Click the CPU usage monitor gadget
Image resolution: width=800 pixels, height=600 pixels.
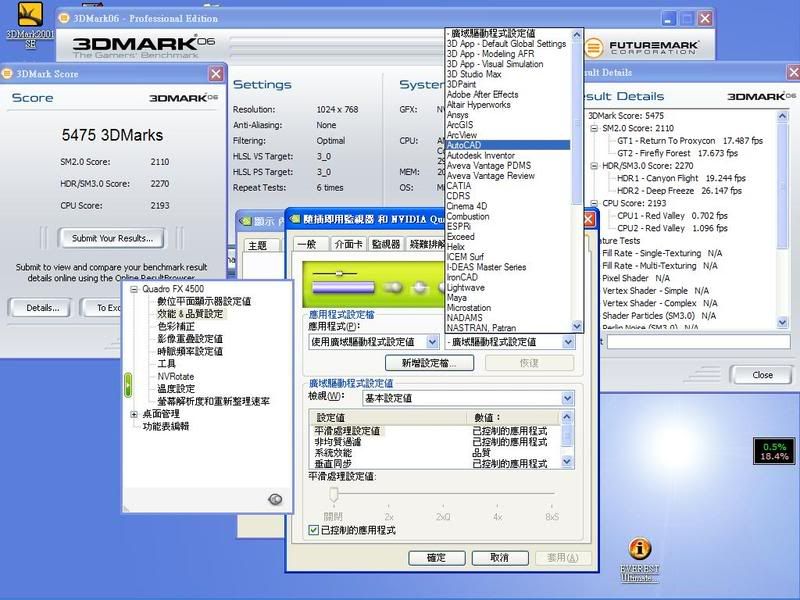pos(774,451)
